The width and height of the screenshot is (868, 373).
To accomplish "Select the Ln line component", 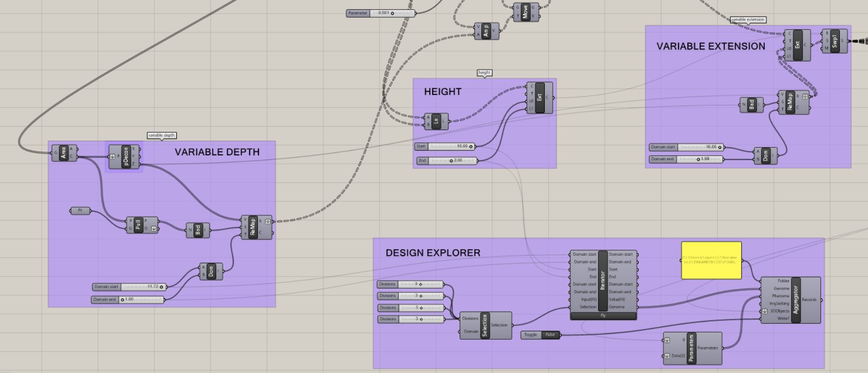I will tap(436, 122).
